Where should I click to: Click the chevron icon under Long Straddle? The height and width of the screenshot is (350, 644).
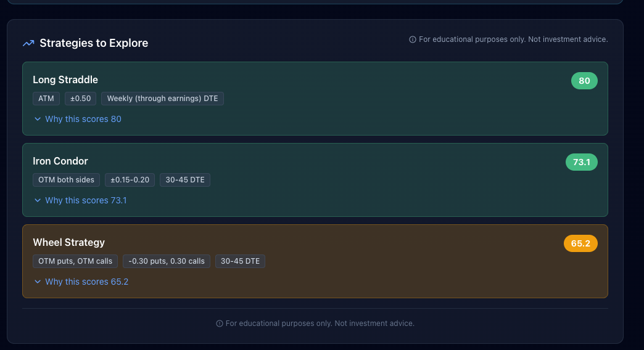pyautogui.click(x=38, y=119)
